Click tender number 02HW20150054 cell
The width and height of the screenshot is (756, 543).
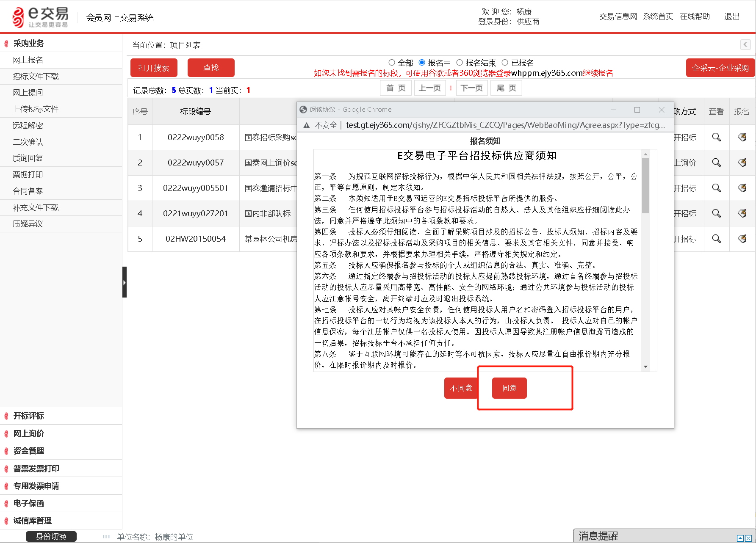(196, 239)
